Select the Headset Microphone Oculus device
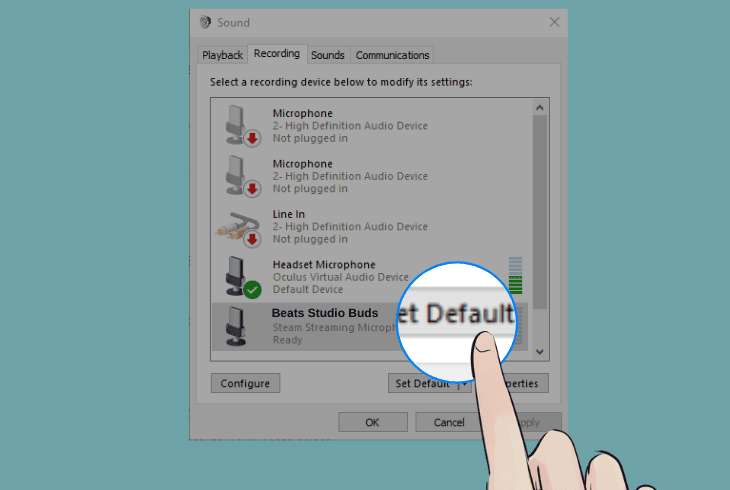The image size is (730, 490). coord(372,277)
